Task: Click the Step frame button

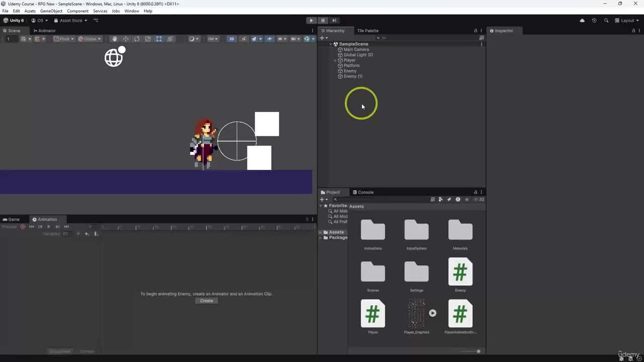Action: (334, 21)
